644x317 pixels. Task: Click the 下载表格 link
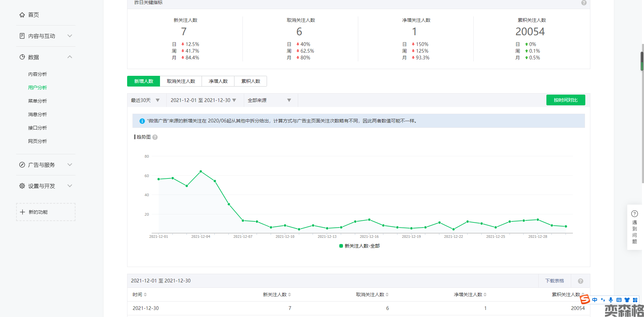pyautogui.click(x=554, y=281)
